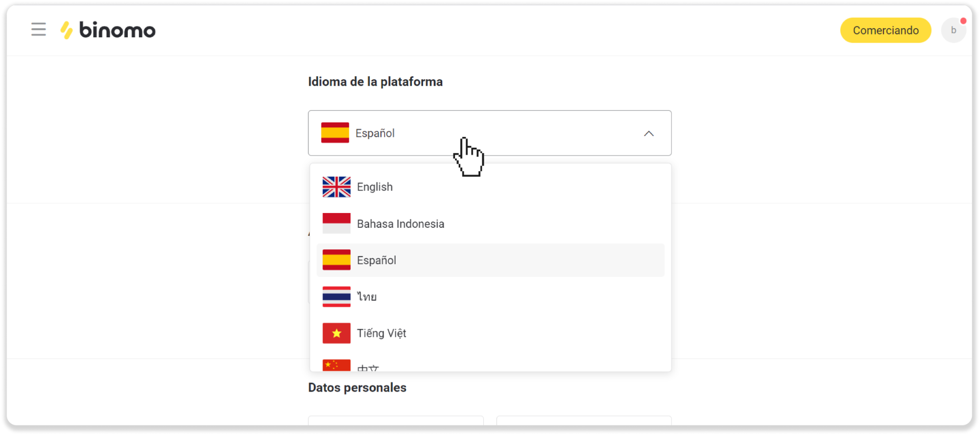Viewport: 980px width, 435px height.
Task: Select the Chinese language option
Action: (368, 367)
